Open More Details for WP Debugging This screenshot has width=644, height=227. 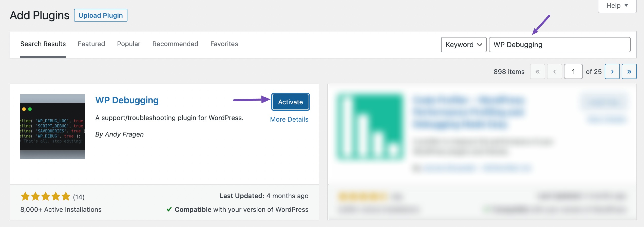coord(289,119)
